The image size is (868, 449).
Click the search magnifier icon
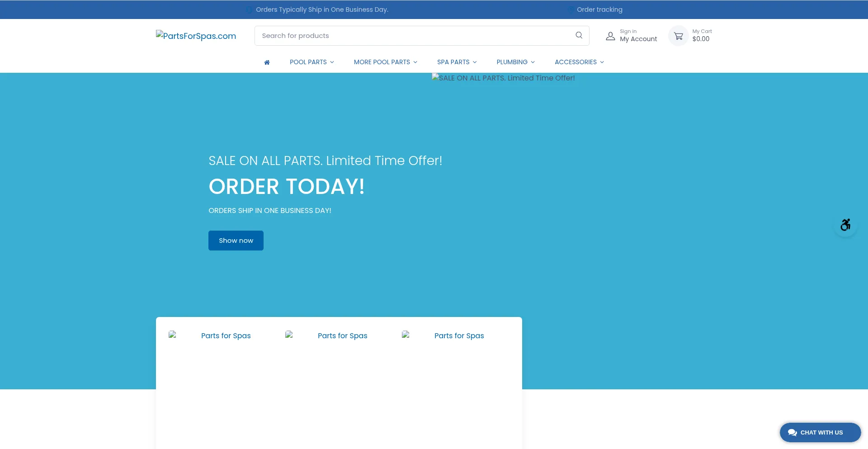tap(579, 35)
